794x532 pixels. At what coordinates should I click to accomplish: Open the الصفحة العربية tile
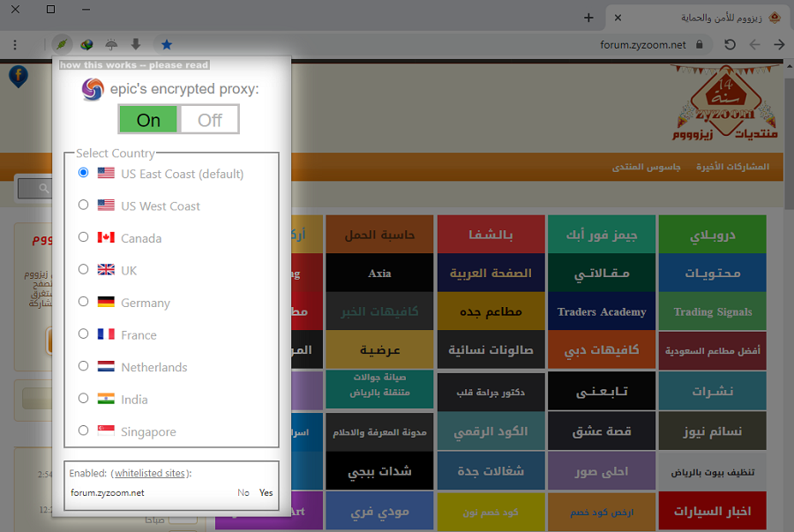point(491,273)
